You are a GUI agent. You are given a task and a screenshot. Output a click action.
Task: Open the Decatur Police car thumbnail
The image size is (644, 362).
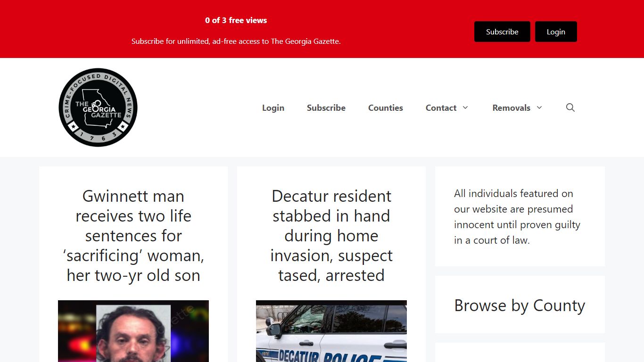pos(331,331)
